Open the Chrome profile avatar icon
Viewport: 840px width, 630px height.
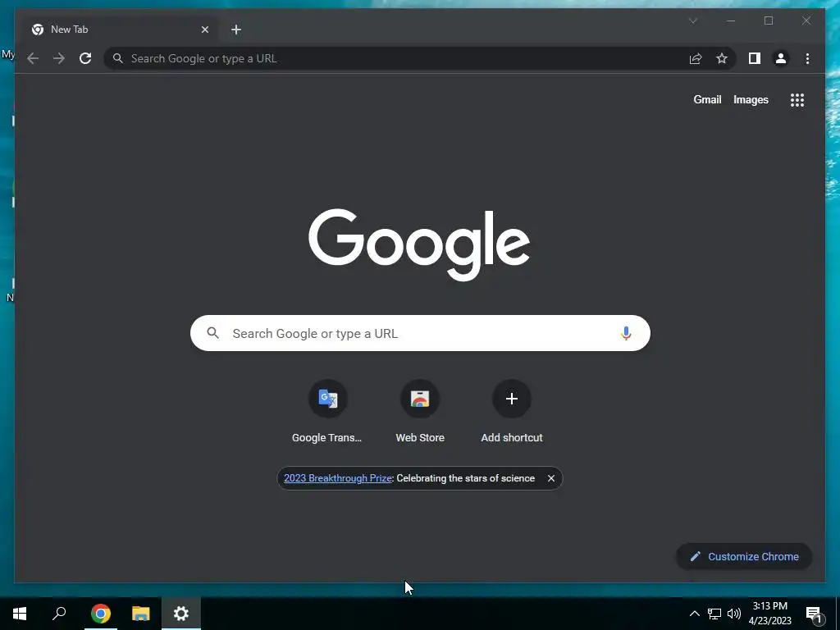pyautogui.click(x=781, y=58)
